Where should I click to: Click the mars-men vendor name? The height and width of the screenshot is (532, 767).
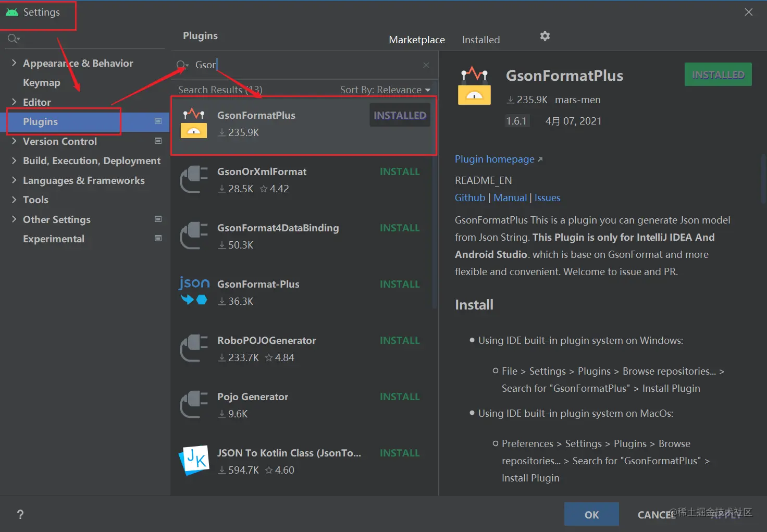click(x=578, y=100)
